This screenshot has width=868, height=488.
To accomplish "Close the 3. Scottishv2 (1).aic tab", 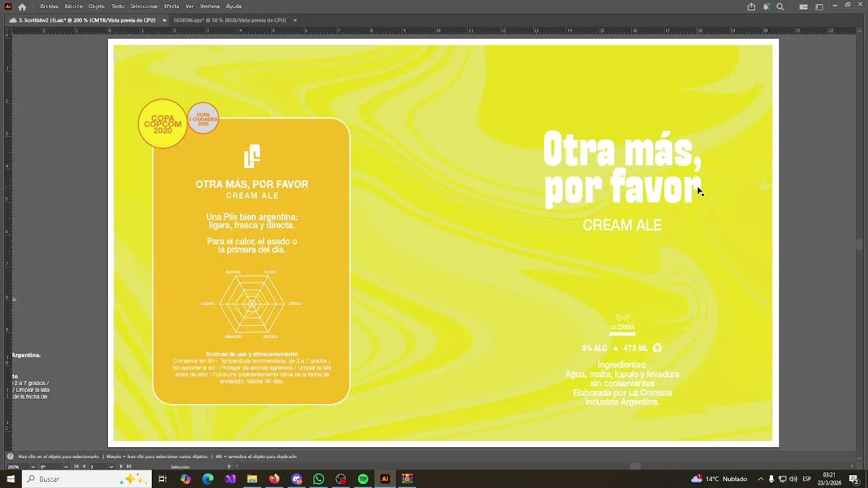I will (164, 20).
